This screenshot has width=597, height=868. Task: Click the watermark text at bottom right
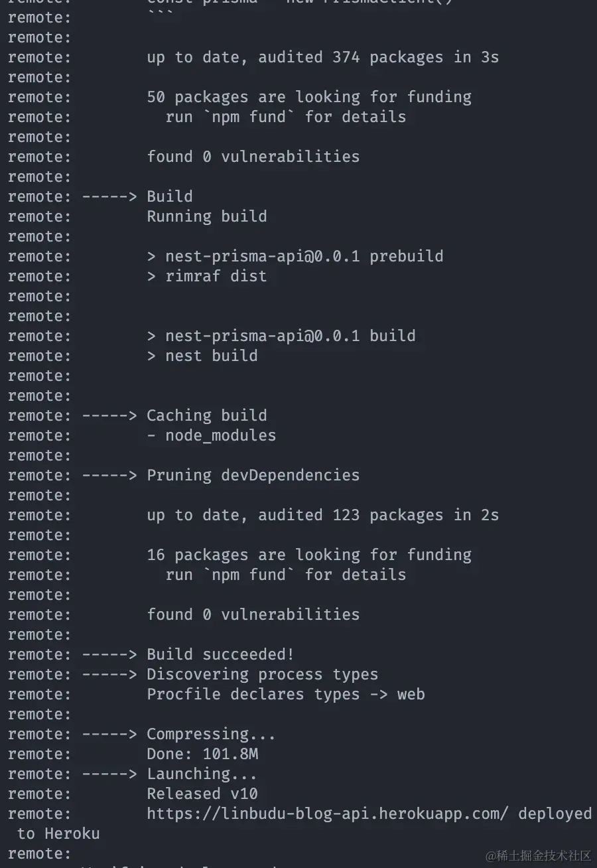pos(538,855)
